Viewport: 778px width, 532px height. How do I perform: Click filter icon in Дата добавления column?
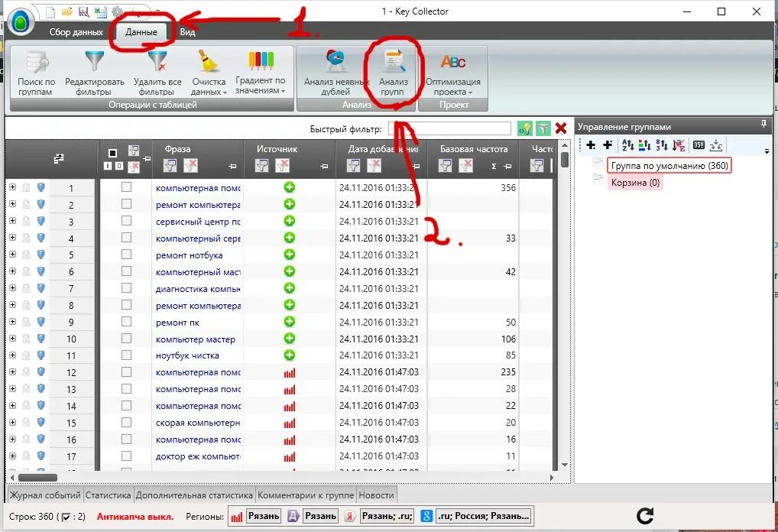tap(353, 166)
